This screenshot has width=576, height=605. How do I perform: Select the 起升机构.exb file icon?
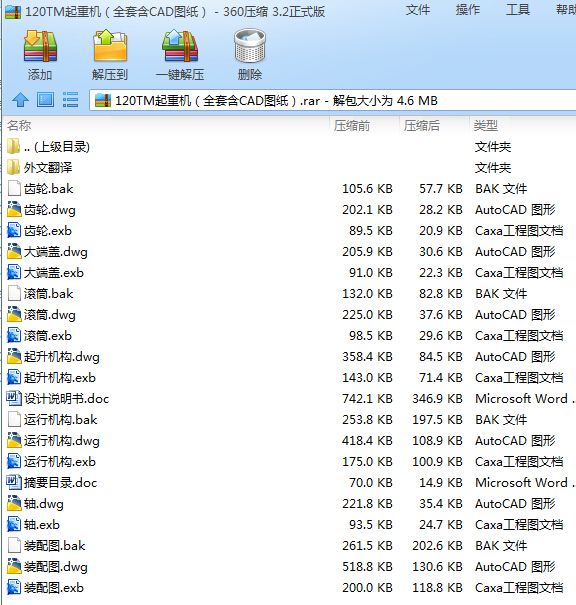14,378
